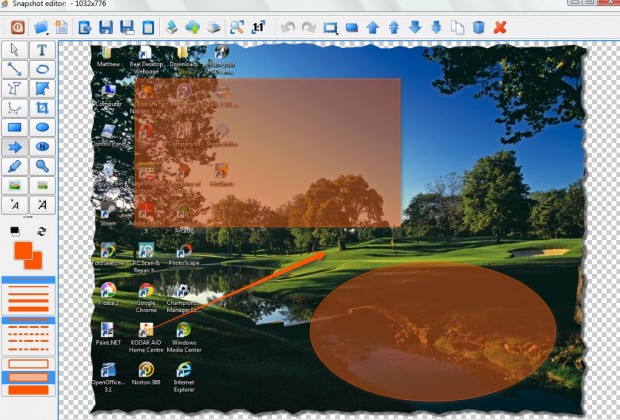Viewport: 620px width, 420px height.
Task: Click the red power exit icon
Action: (x=17, y=27)
